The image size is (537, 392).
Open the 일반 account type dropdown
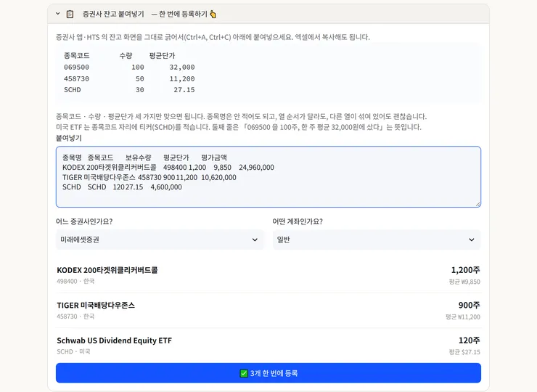[377, 240]
